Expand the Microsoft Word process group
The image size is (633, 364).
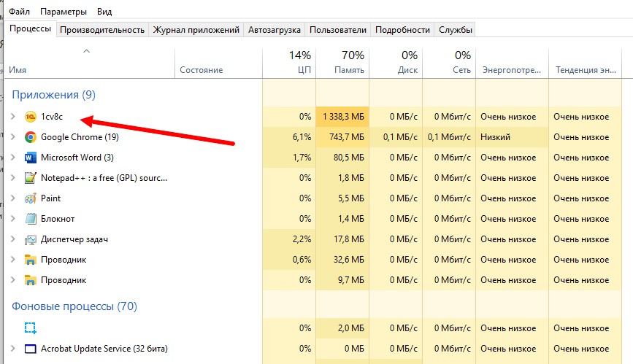point(12,158)
